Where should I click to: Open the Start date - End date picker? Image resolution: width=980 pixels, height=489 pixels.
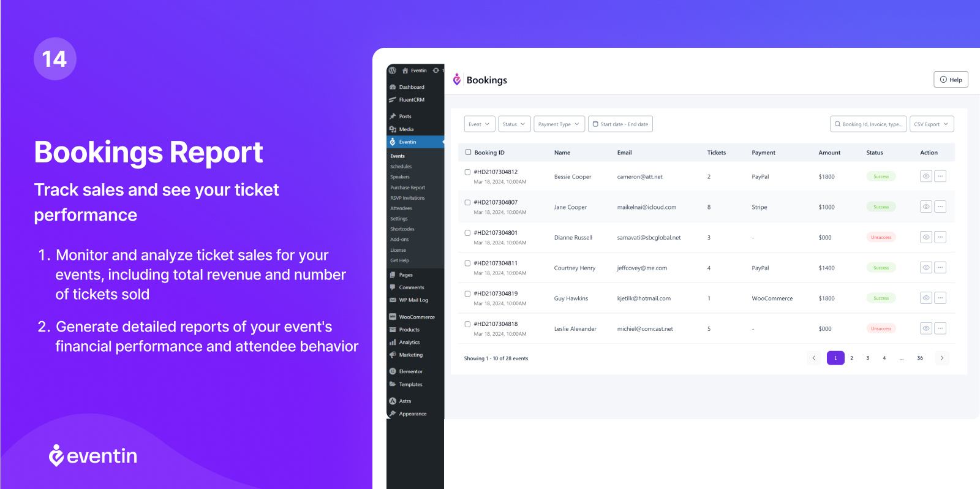tap(620, 124)
